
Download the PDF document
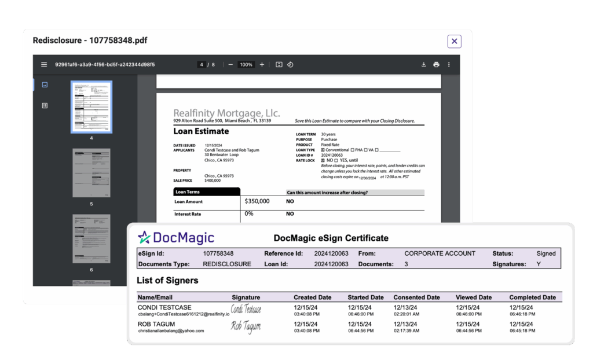point(423,65)
